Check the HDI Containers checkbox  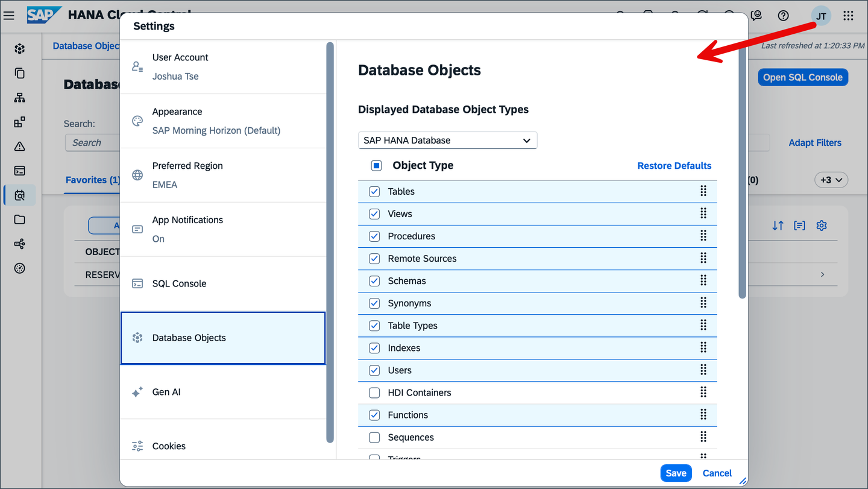pyautogui.click(x=374, y=393)
